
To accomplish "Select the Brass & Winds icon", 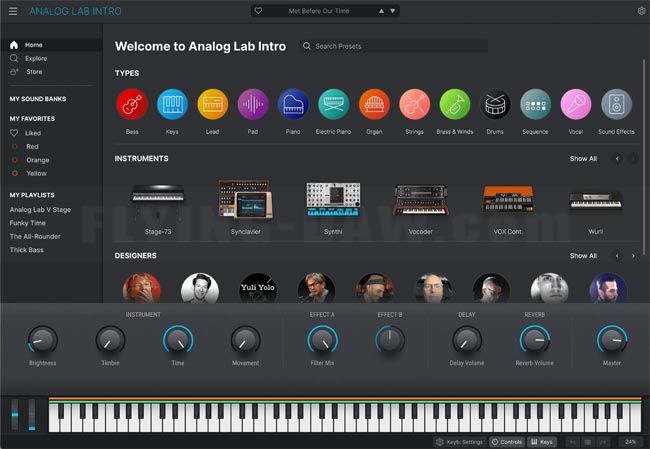I will (x=455, y=105).
